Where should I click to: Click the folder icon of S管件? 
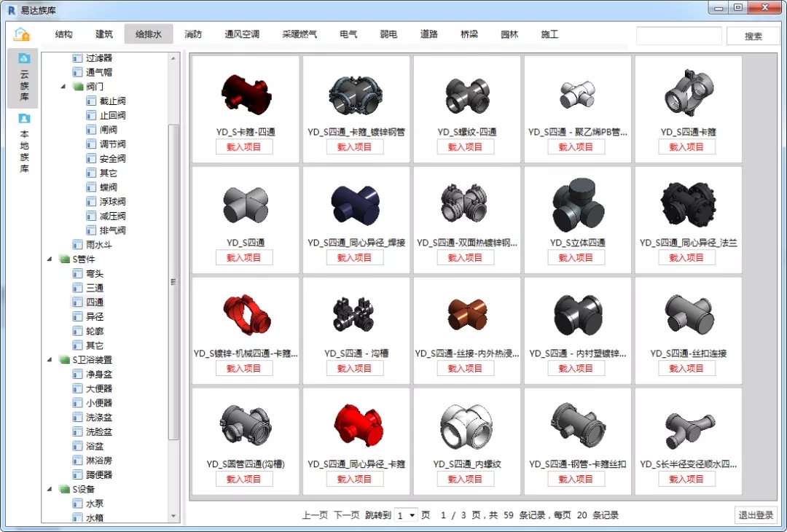[x=64, y=259]
